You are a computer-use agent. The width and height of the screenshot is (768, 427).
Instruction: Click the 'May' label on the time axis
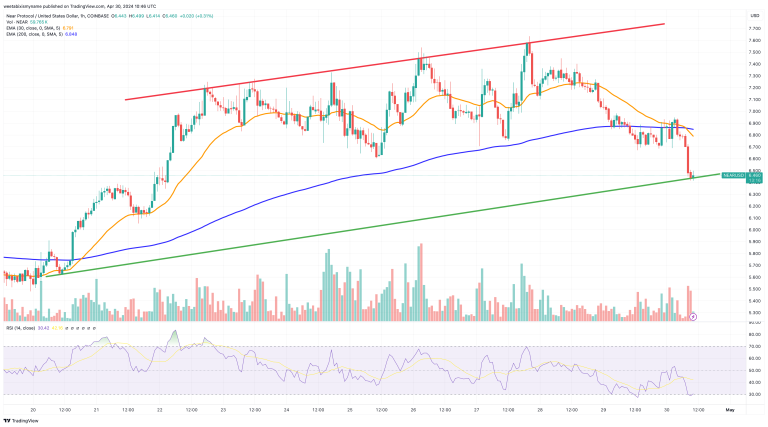tap(730, 410)
